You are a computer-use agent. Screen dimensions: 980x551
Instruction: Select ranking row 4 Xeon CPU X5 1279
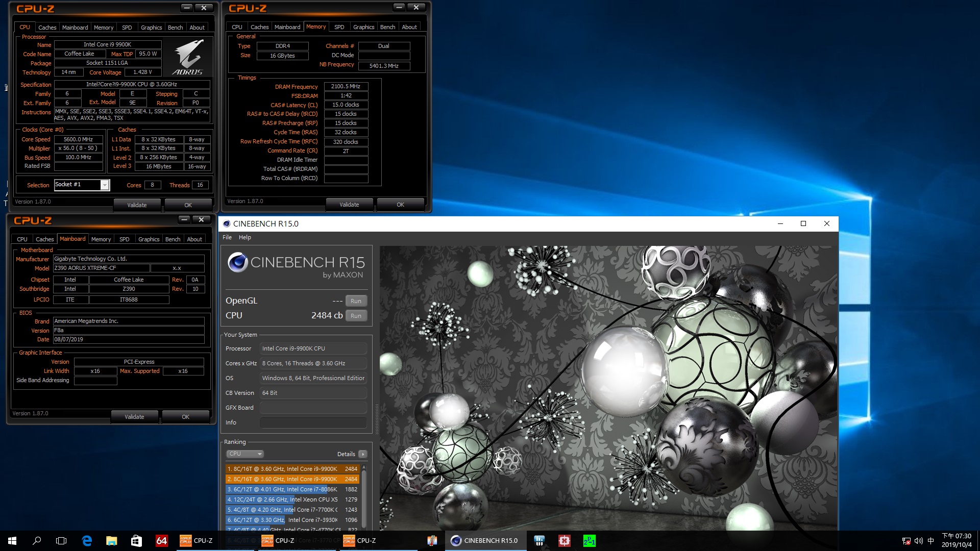292,499
